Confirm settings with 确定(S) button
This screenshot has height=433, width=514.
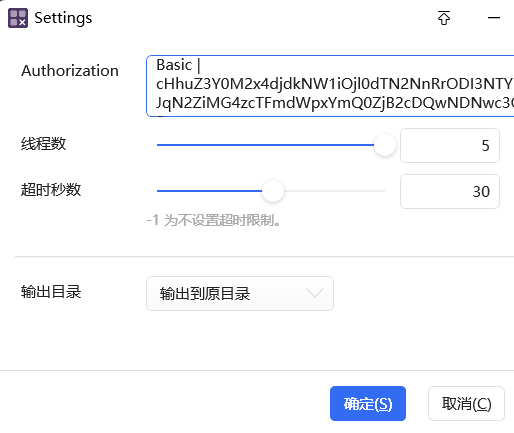click(368, 403)
